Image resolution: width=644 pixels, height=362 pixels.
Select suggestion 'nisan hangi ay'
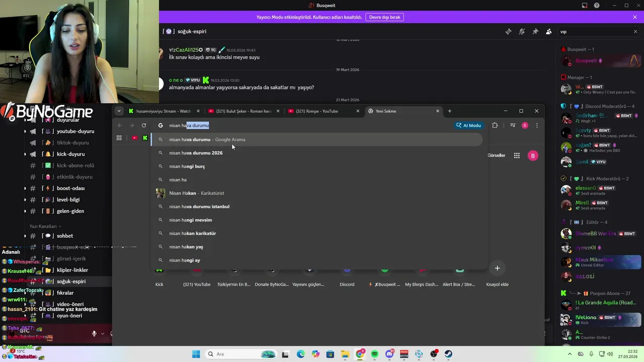pos(317,260)
